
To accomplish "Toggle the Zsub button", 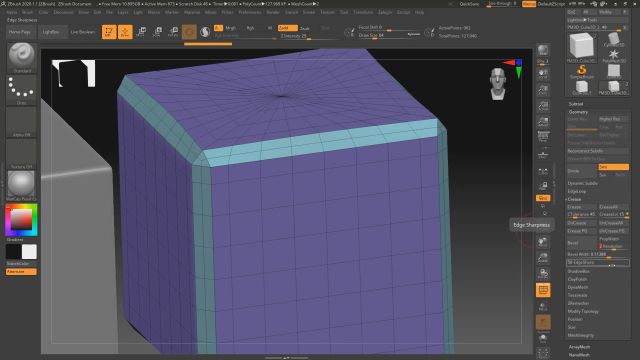I will point(304,28).
